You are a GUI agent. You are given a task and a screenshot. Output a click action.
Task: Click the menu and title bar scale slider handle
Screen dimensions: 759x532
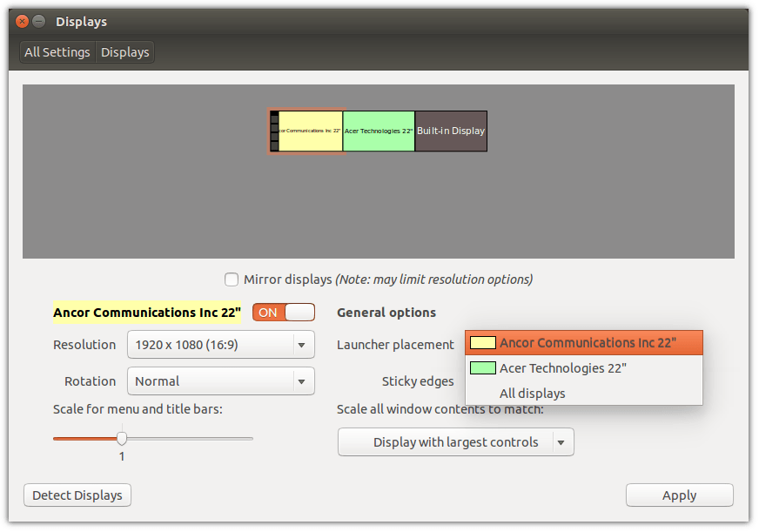click(x=122, y=439)
